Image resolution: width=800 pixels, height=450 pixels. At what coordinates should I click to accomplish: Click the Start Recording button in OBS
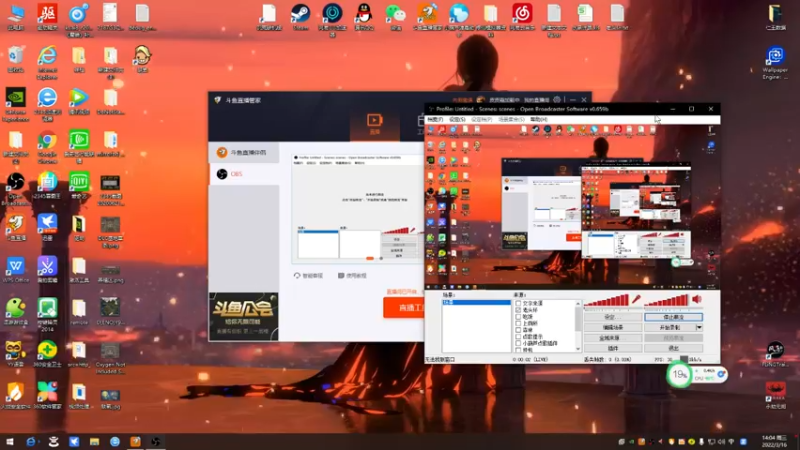tap(670, 328)
